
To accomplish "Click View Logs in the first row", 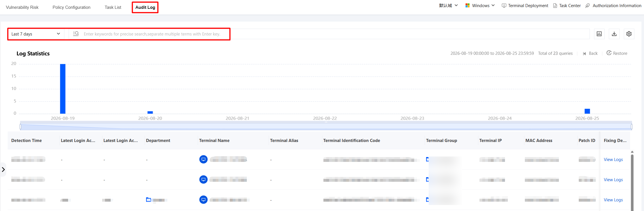I will pyautogui.click(x=613, y=160).
